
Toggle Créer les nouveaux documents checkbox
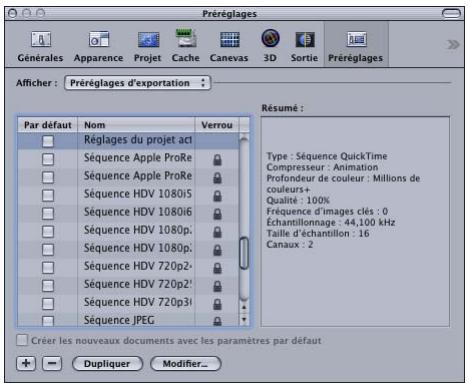22,340
